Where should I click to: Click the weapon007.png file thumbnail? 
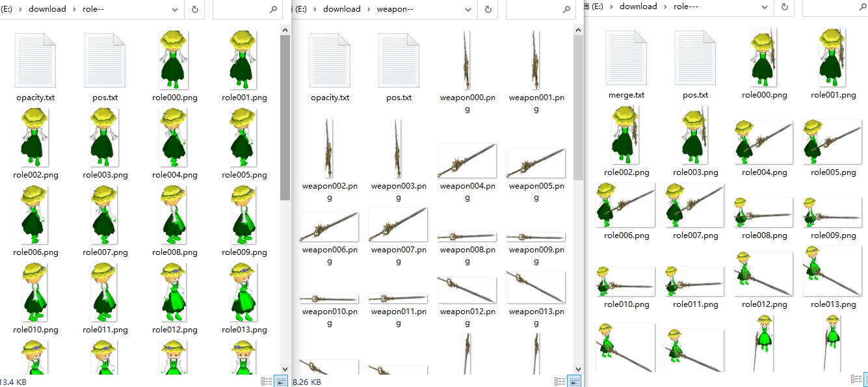[398, 225]
